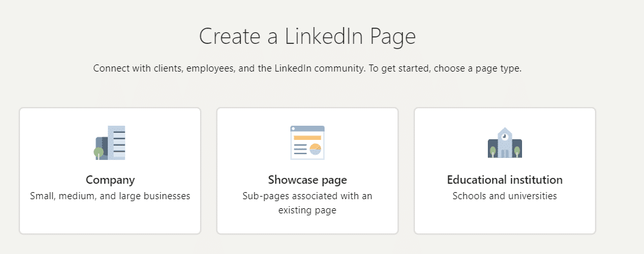Click the green tree on Company icon
The width and height of the screenshot is (644, 254).
click(99, 153)
